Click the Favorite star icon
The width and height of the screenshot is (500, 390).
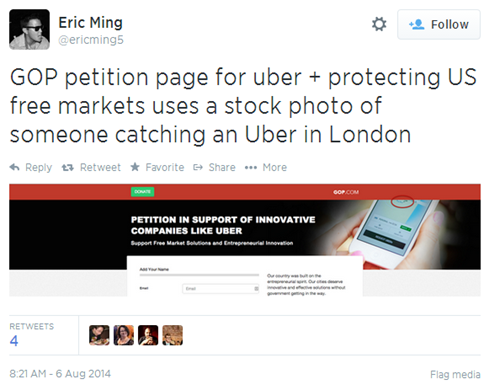135,167
